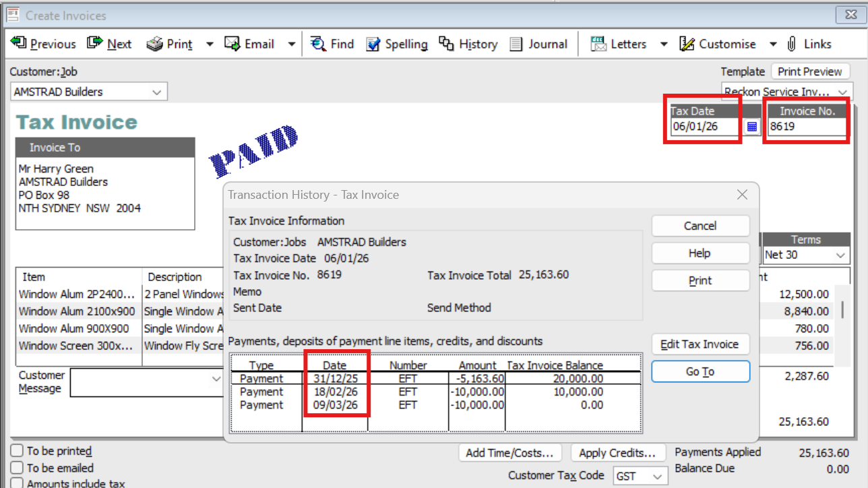This screenshot has height=488, width=868.
Task: Click Help in Transaction History dialog
Action: click(x=700, y=253)
